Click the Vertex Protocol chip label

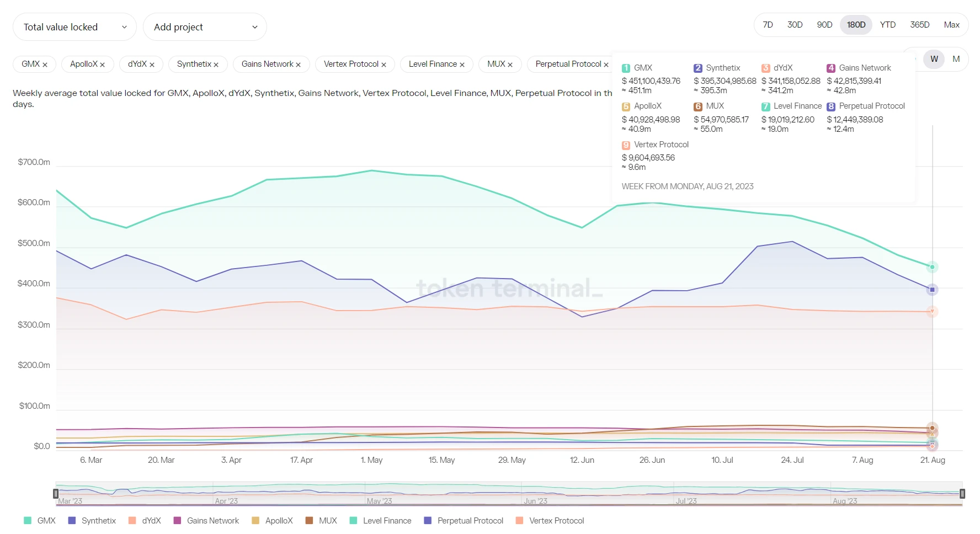[x=351, y=64]
